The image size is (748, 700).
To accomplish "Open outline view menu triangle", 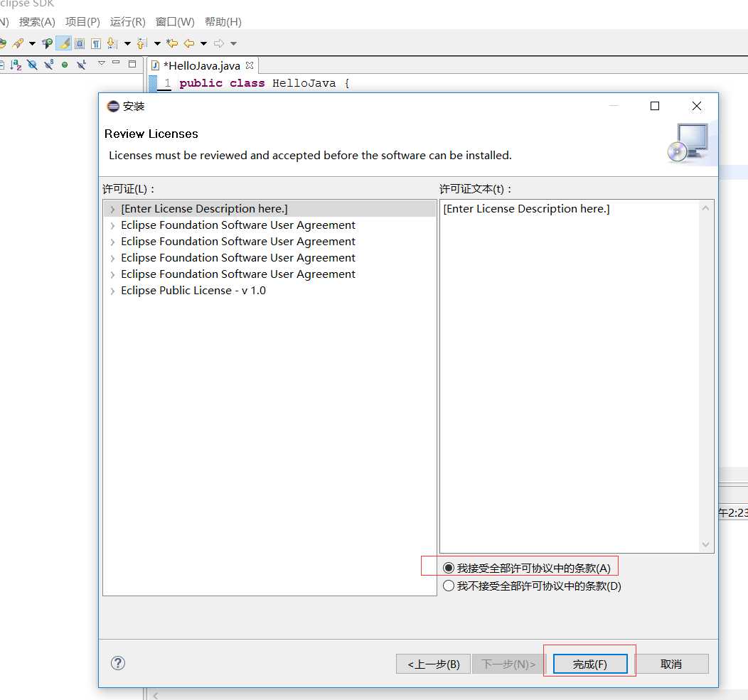I will pos(101,63).
